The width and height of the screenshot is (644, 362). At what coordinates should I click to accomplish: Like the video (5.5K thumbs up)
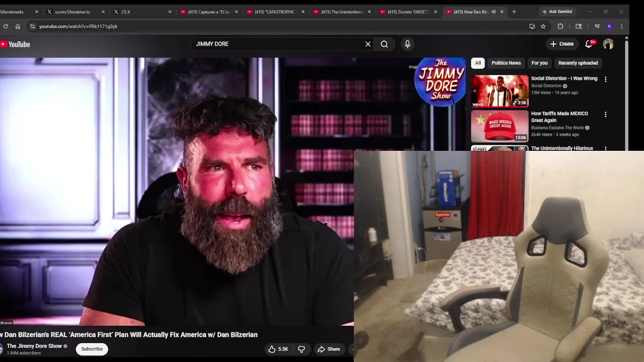click(x=278, y=349)
